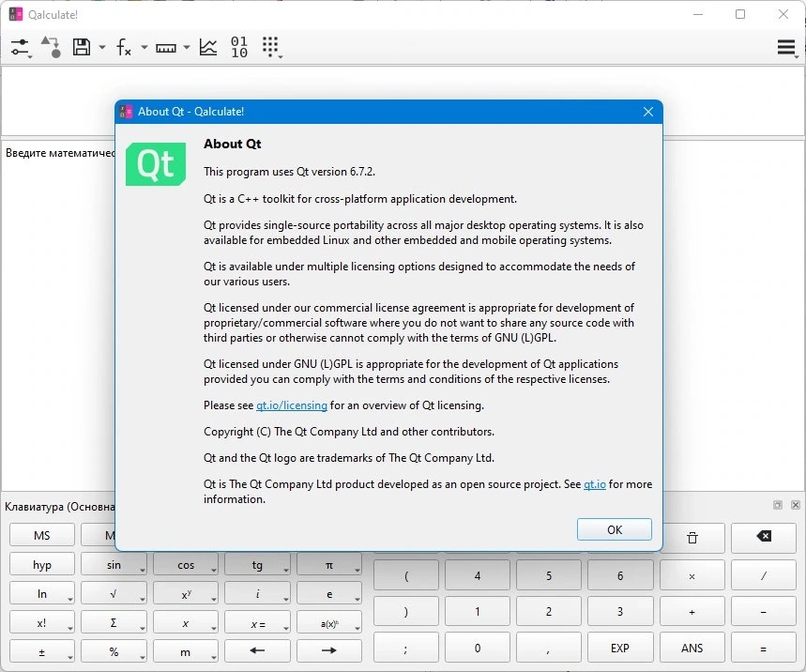Toggle the keypad grid icon
The width and height of the screenshot is (806, 672).
point(271,47)
